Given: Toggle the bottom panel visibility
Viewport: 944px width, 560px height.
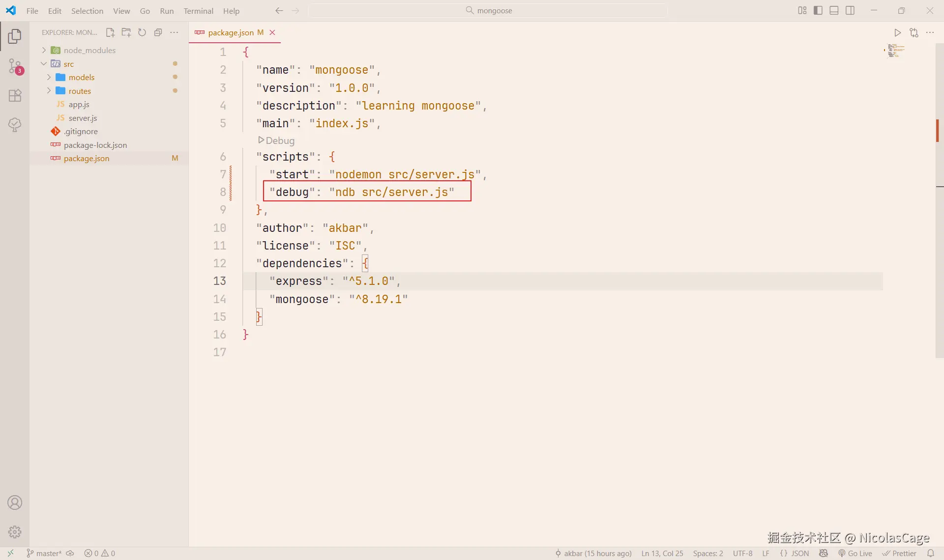Looking at the screenshot, I should pyautogui.click(x=834, y=10).
